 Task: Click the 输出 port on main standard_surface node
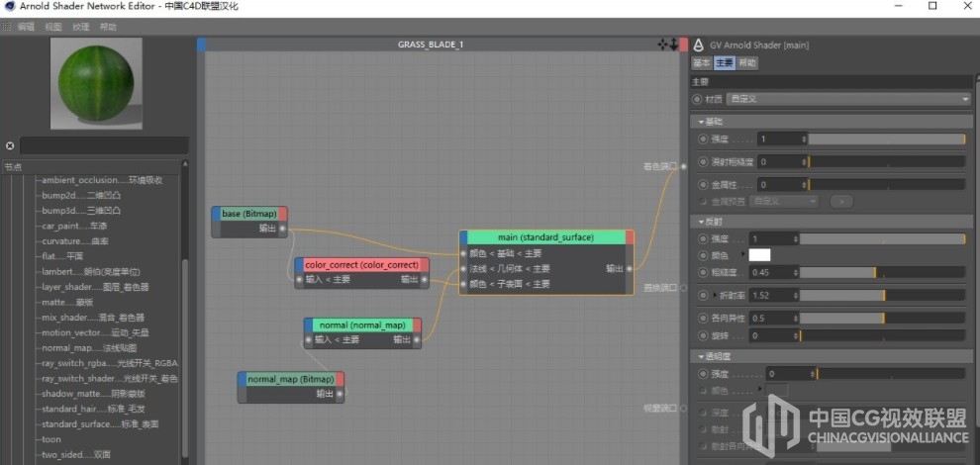tap(630, 269)
